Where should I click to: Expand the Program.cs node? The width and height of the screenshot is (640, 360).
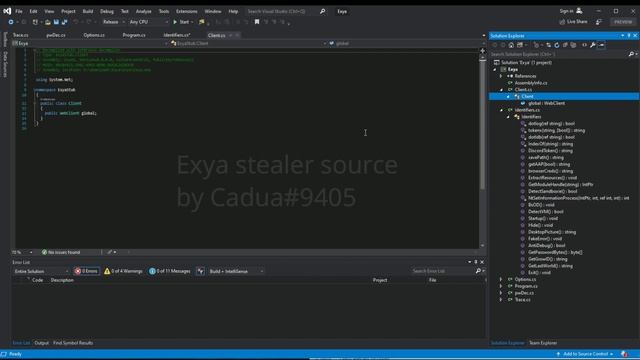tap(501, 287)
